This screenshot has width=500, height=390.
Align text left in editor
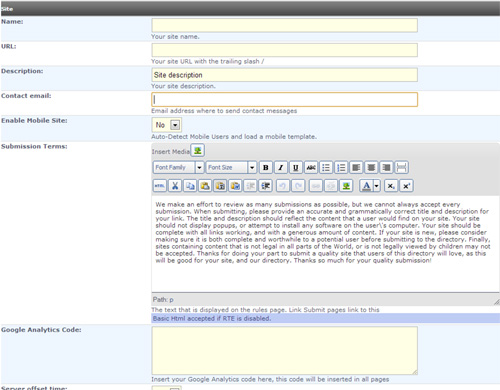tap(356, 167)
